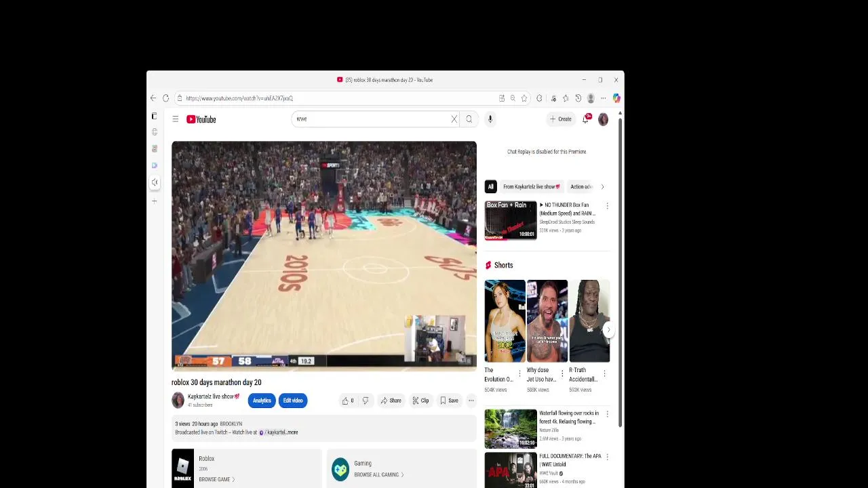The image size is (868, 488).
Task: Add page to favorites with star icon
Action: [x=524, y=98]
